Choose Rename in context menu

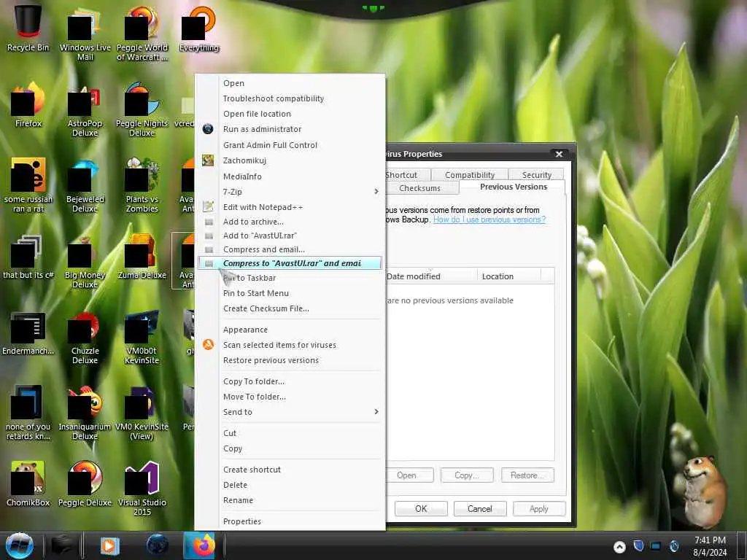click(290, 500)
